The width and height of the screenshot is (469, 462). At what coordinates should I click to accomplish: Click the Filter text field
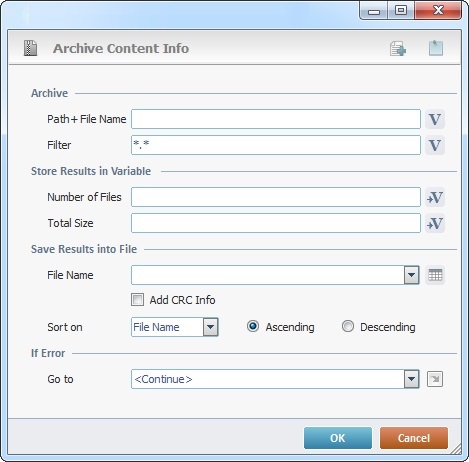276,145
